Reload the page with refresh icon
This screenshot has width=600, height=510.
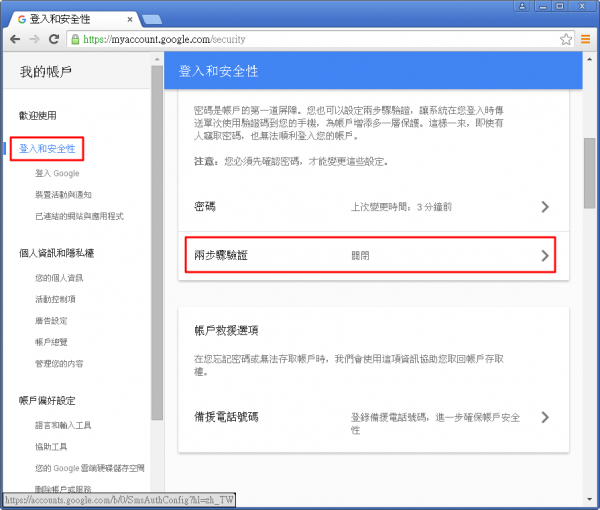point(56,39)
